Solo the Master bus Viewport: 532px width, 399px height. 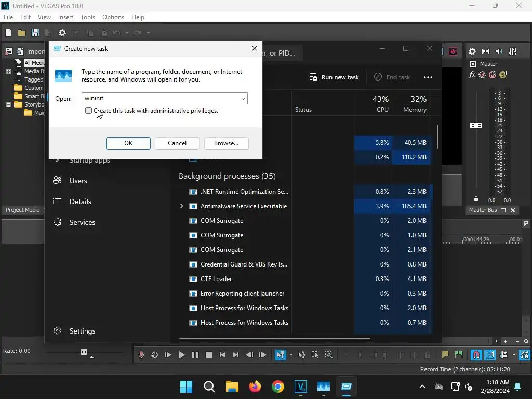[503, 75]
